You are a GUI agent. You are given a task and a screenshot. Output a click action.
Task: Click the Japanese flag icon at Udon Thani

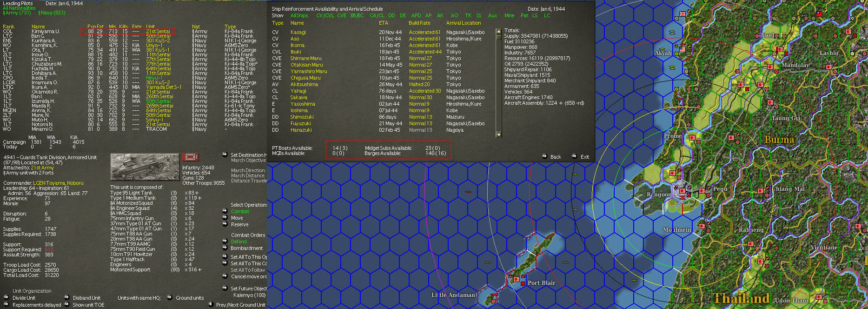click(819, 296)
